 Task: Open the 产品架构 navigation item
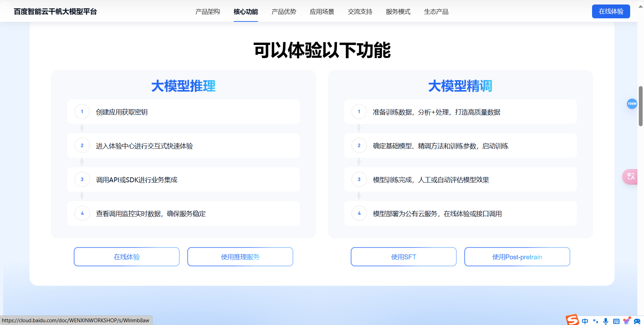[x=208, y=11]
